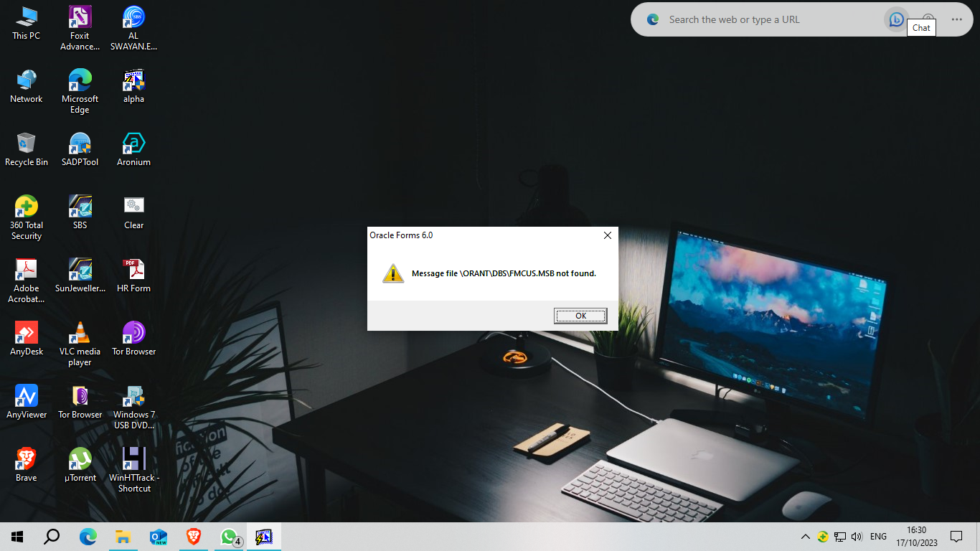Screen dimensions: 980x551
Task: Open the SADPTool shortcut
Action: (80, 143)
